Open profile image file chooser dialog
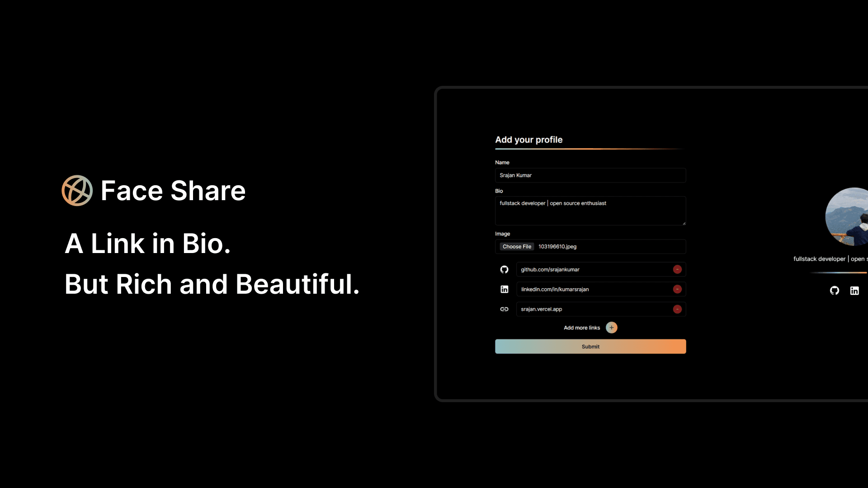Screen dimensions: 868x488 [x=516, y=246]
